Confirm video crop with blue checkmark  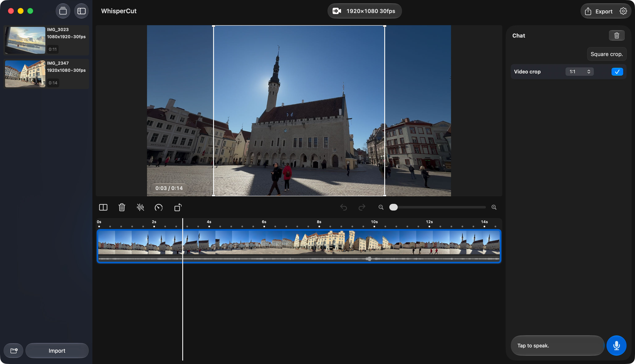pyautogui.click(x=617, y=72)
